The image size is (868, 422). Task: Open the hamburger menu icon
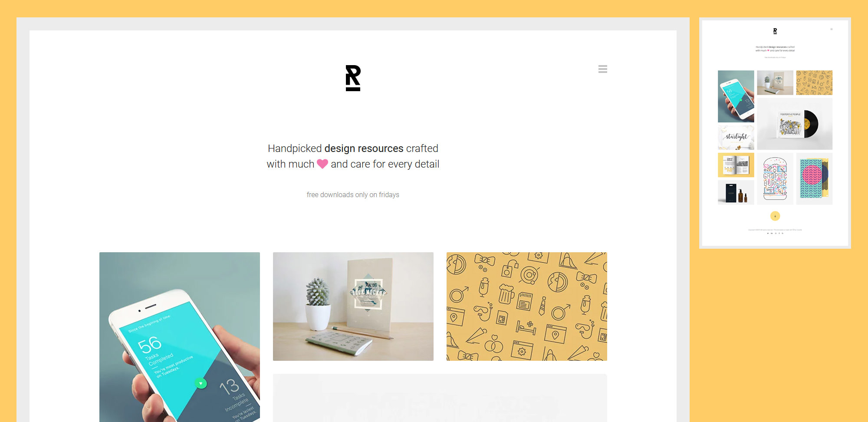tap(602, 69)
